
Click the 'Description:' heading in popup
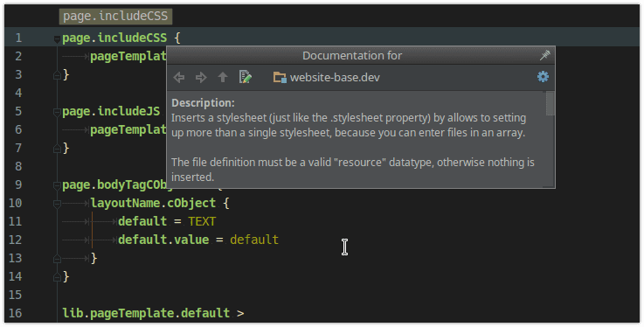point(203,102)
